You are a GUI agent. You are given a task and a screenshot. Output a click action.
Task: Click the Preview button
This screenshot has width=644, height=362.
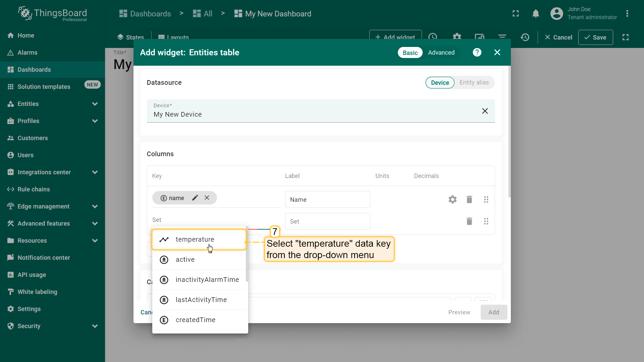pos(459,312)
